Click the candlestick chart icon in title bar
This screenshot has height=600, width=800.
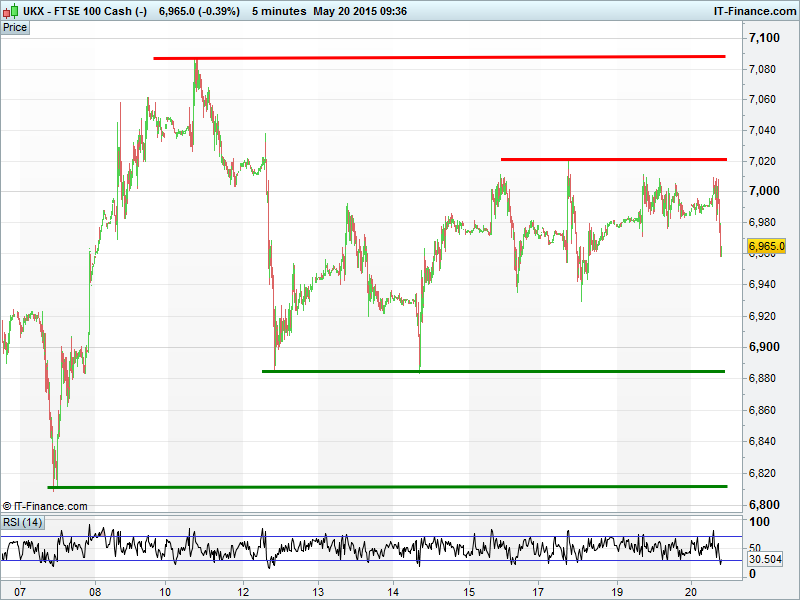click(11, 10)
